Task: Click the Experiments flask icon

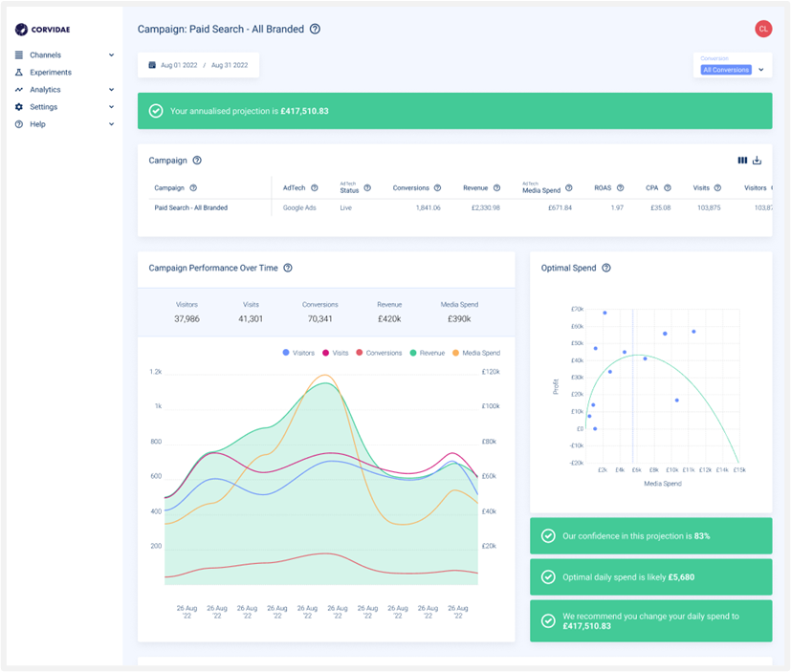Action: [x=19, y=72]
